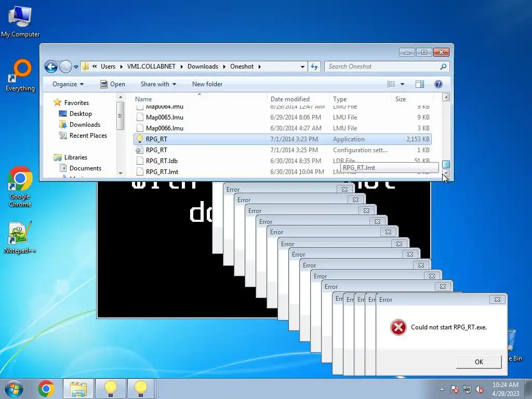Click file list scrollbar up arrow

pyautogui.click(x=446, y=98)
